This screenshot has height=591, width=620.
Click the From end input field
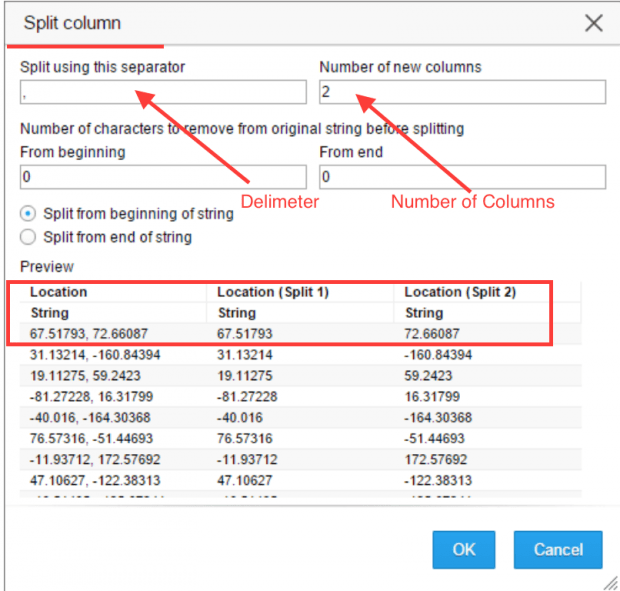coord(462,177)
